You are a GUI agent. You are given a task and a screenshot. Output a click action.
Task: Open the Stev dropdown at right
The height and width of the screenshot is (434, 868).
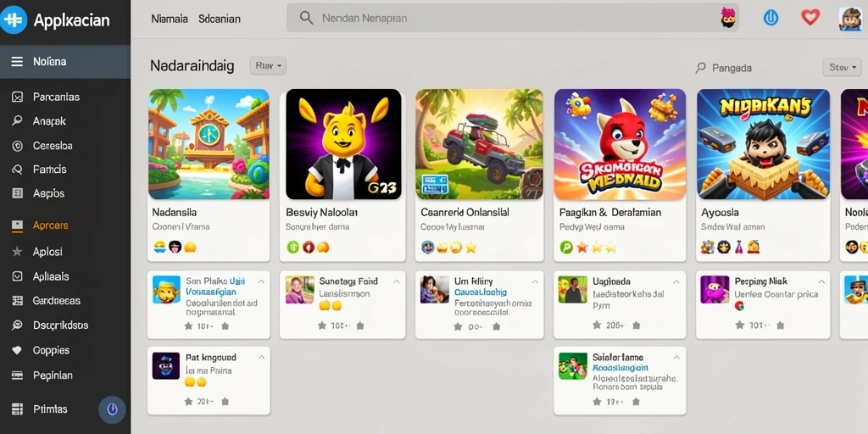[x=842, y=68]
